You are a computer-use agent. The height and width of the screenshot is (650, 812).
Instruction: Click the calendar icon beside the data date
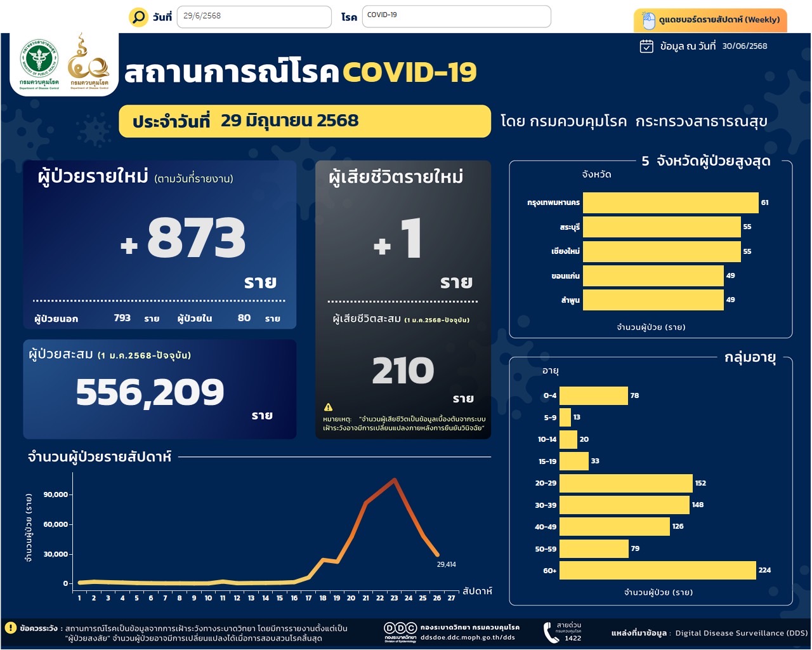pos(646,46)
